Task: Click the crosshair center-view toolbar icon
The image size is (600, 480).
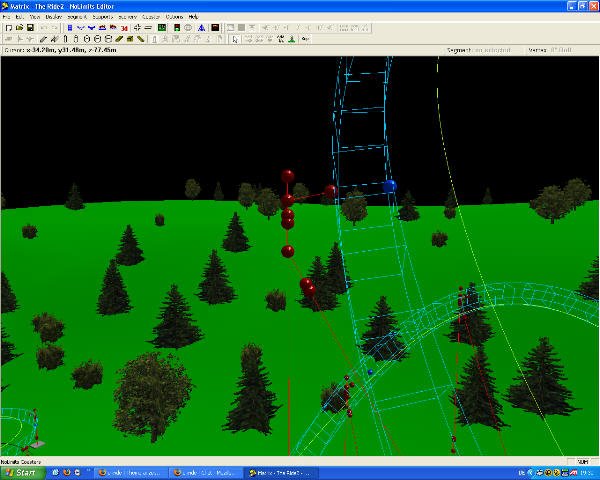Action: pos(137,28)
